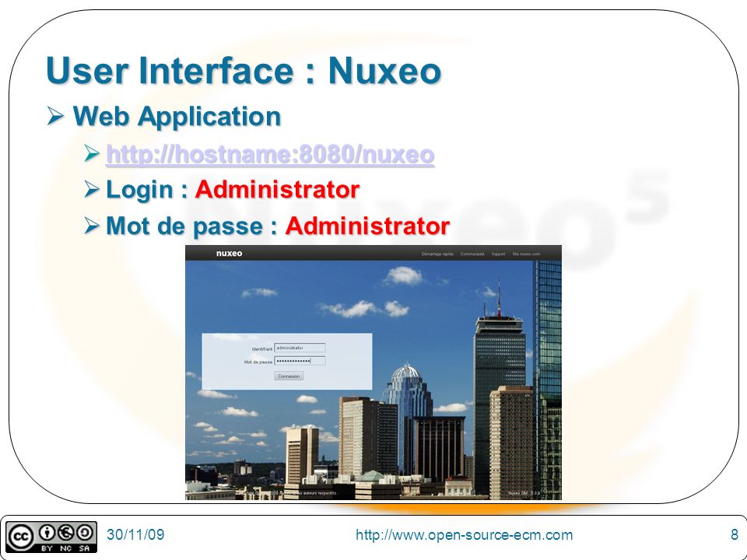This screenshot has width=747, height=560.
Task: Click the Web Application bullet text
Action: coord(177,116)
